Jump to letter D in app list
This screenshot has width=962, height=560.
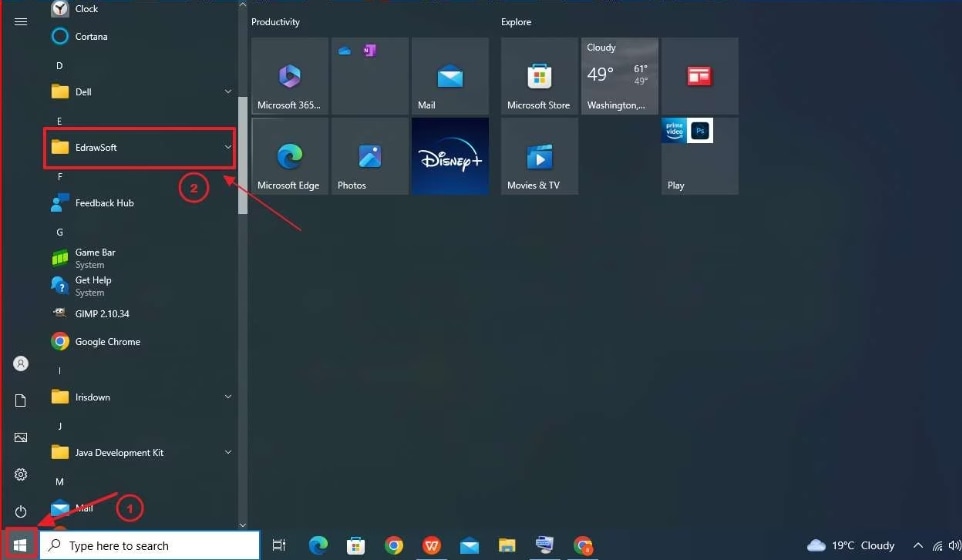[x=60, y=66]
